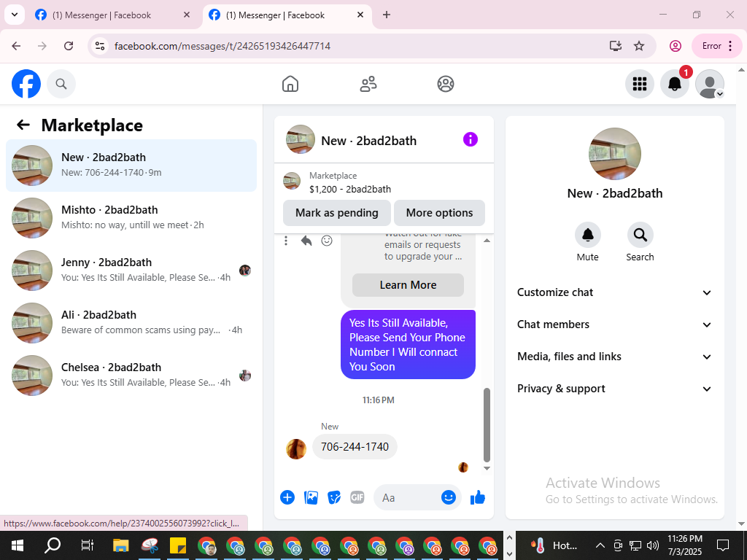Open conversation info purple icon

pyautogui.click(x=471, y=139)
